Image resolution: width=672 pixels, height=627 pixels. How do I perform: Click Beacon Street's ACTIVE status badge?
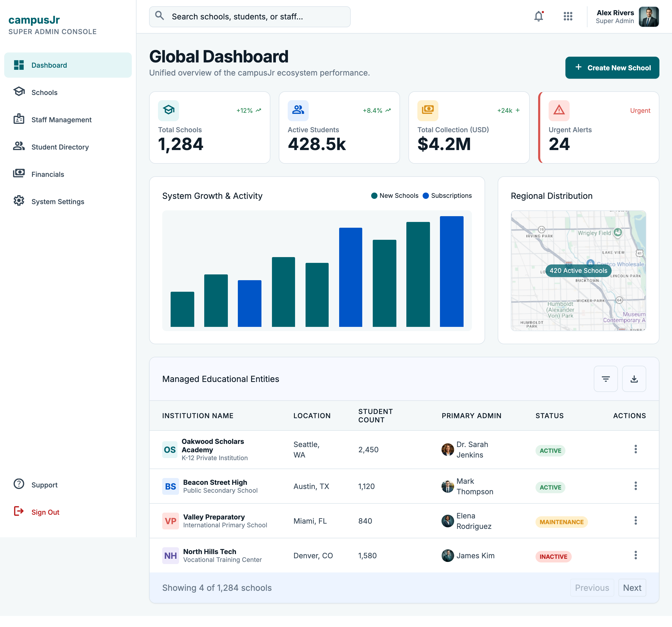550,487
